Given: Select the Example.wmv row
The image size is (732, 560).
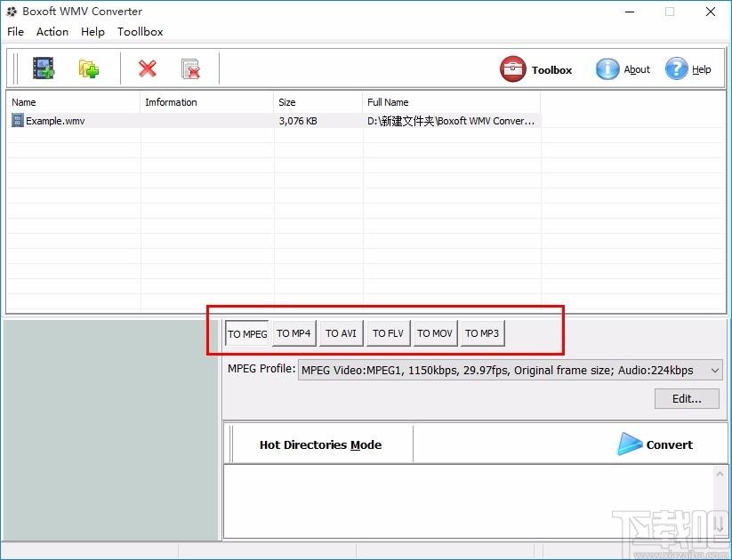Looking at the screenshot, I should (274, 120).
